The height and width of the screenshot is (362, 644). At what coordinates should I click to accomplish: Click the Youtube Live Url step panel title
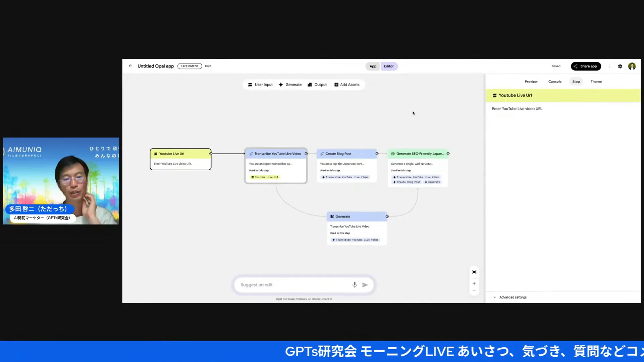[x=515, y=96]
